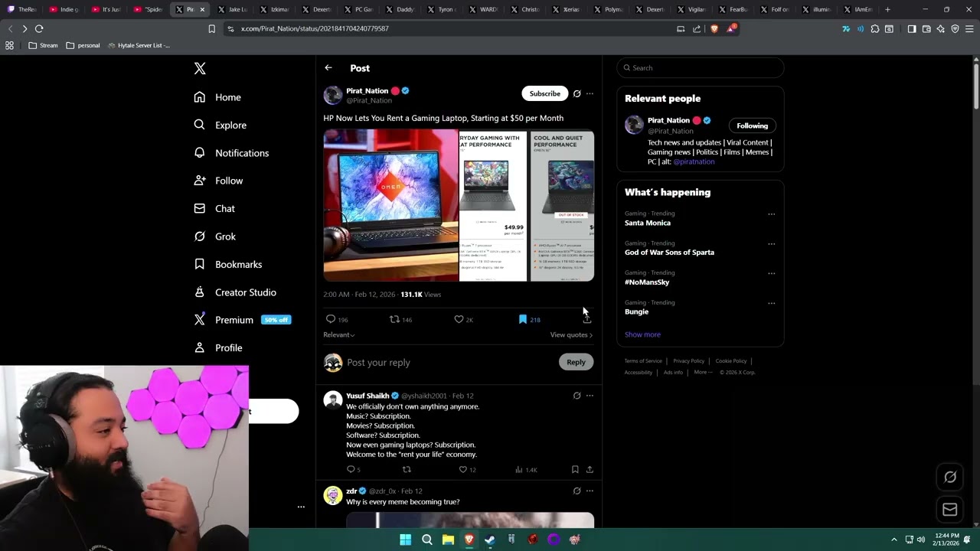Go to Home in the sidebar

(x=217, y=97)
